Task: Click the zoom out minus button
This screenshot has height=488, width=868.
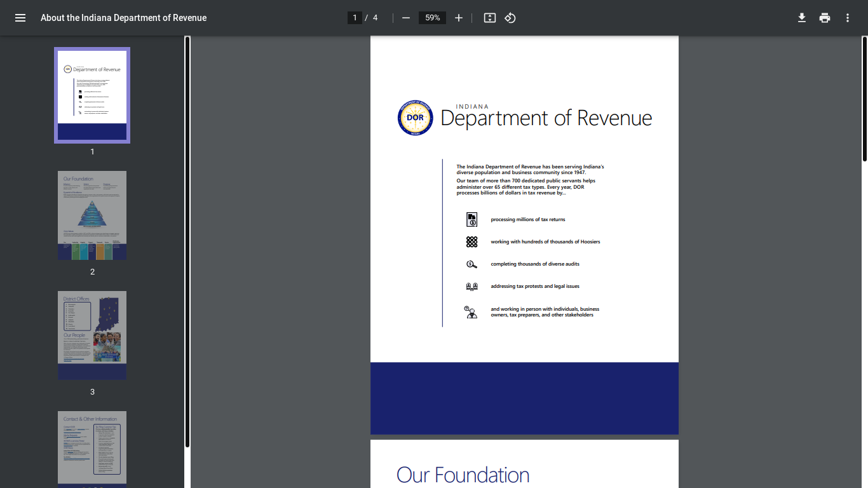Action: [x=406, y=18]
